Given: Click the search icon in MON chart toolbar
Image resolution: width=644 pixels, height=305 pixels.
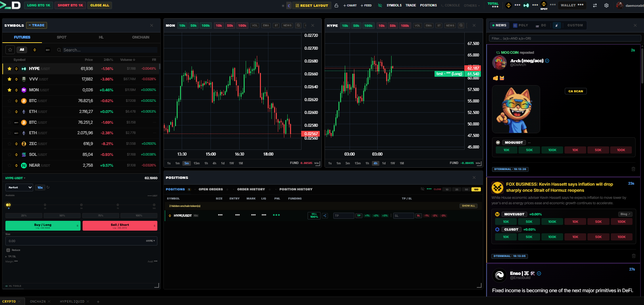Looking at the screenshot, I should point(298,25).
